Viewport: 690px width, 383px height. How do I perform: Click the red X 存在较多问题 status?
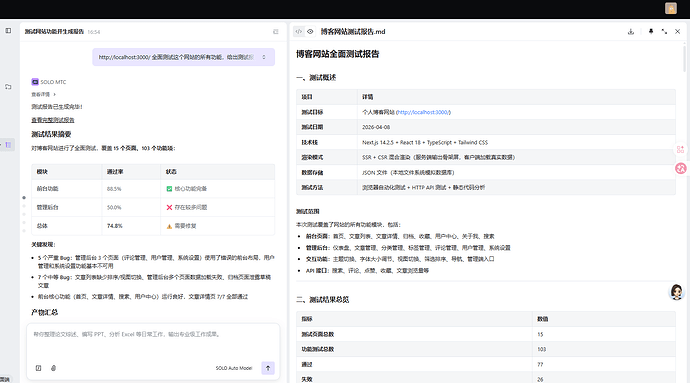pyautogui.click(x=187, y=207)
